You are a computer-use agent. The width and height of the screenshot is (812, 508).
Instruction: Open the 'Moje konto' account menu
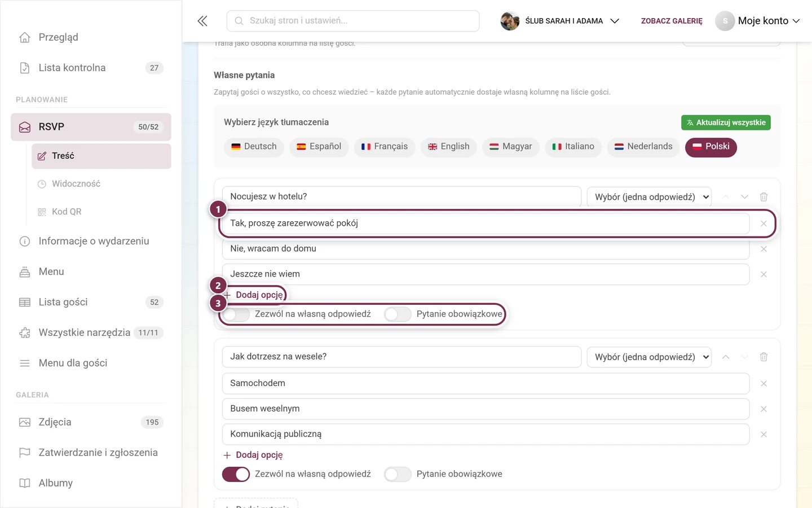[x=758, y=21]
